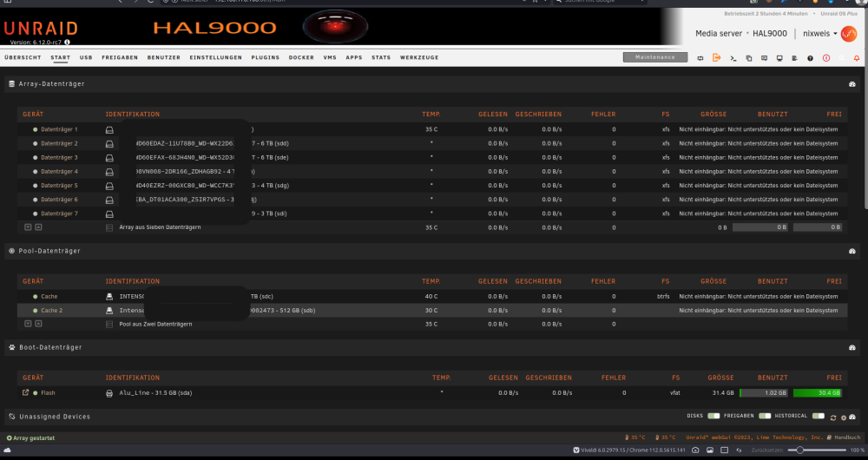Click the Maintenance button
This screenshot has height=460, width=868.
655,57
